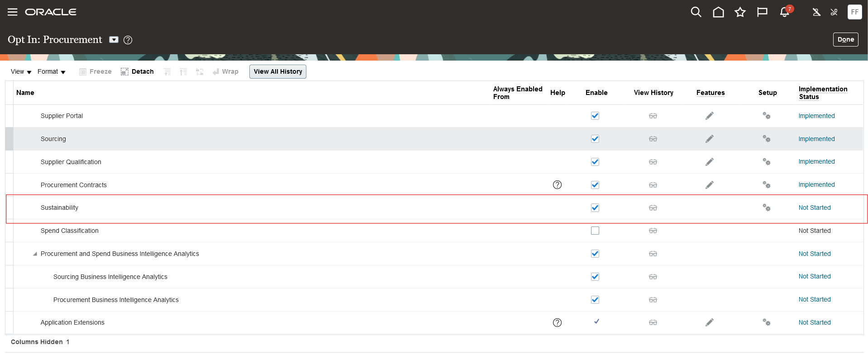The width and height of the screenshot is (868, 354).
Task: Open the notifications bell
Action: (785, 12)
